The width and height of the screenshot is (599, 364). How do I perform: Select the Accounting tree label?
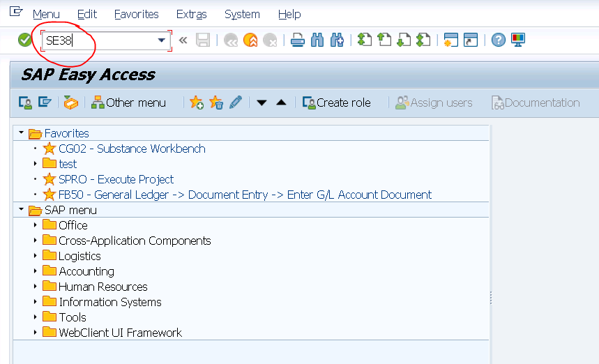tap(86, 271)
